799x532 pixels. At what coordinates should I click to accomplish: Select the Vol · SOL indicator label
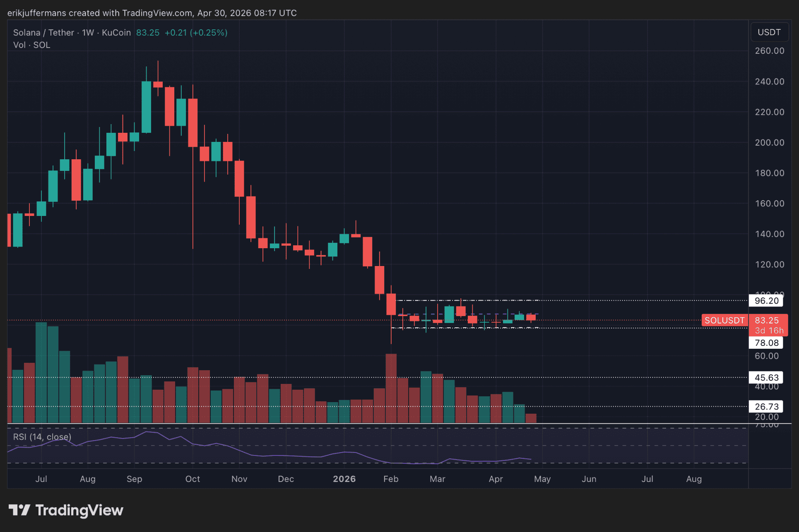[31, 45]
